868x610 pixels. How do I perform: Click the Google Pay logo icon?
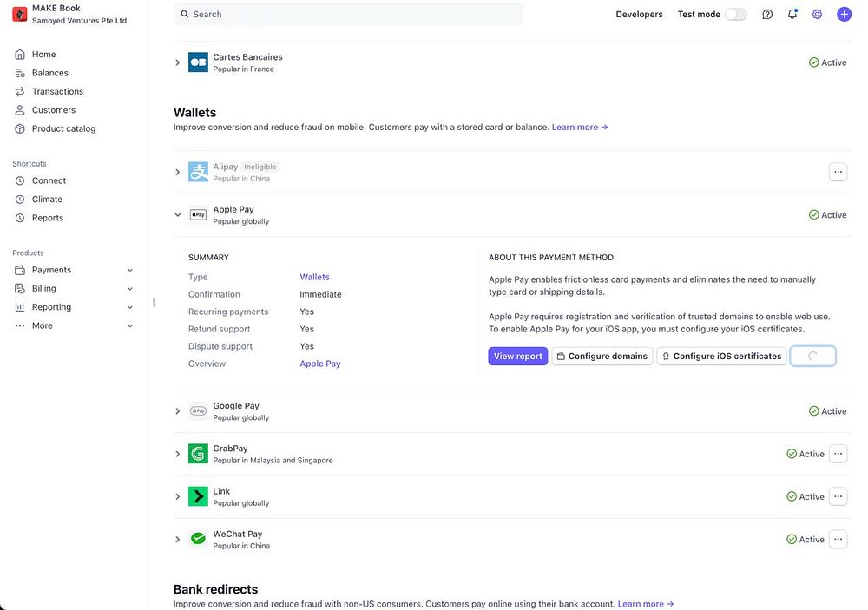point(198,411)
